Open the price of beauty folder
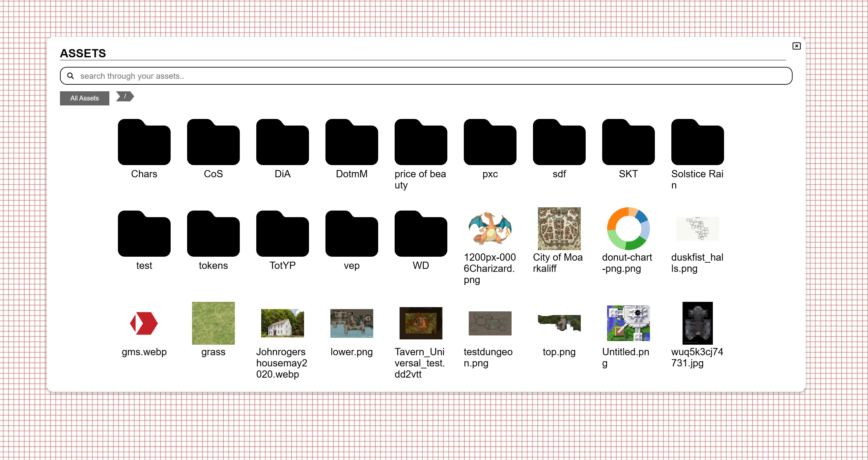This screenshot has height=460, width=868. click(421, 142)
